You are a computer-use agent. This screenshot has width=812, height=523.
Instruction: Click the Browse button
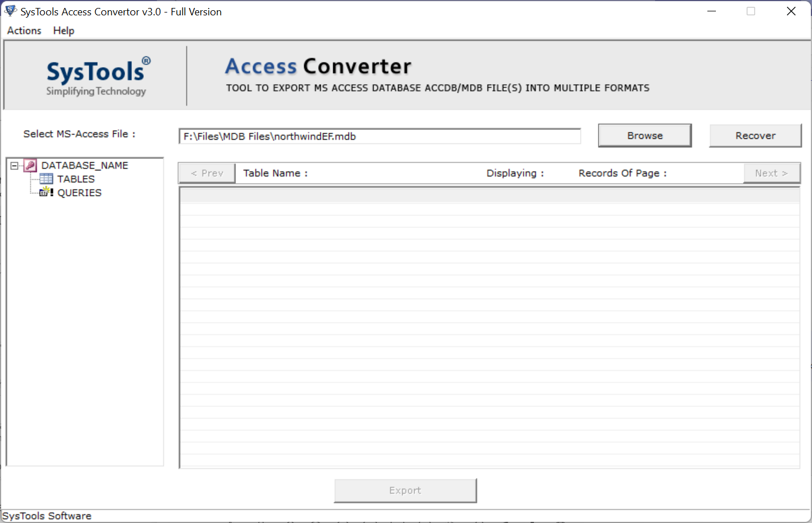(645, 135)
